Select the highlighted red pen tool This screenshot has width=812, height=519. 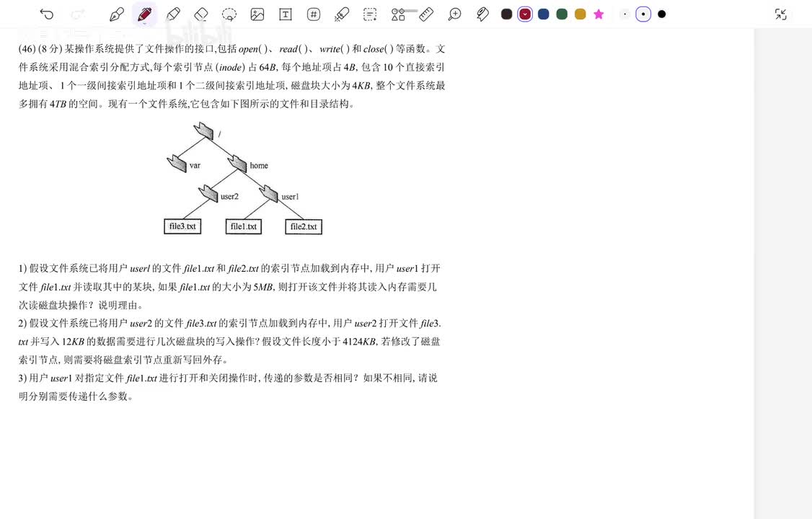[144, 14]
